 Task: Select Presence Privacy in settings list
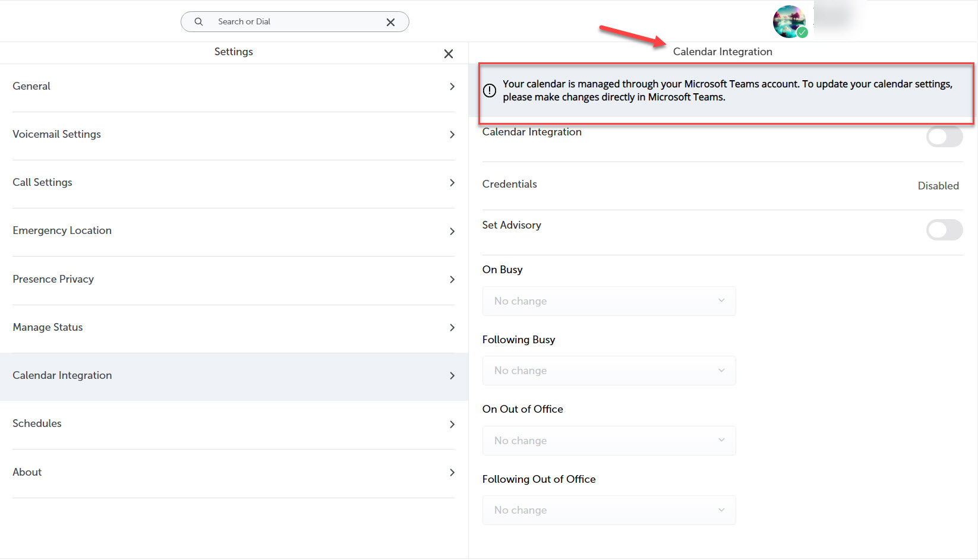click(53, 279)
